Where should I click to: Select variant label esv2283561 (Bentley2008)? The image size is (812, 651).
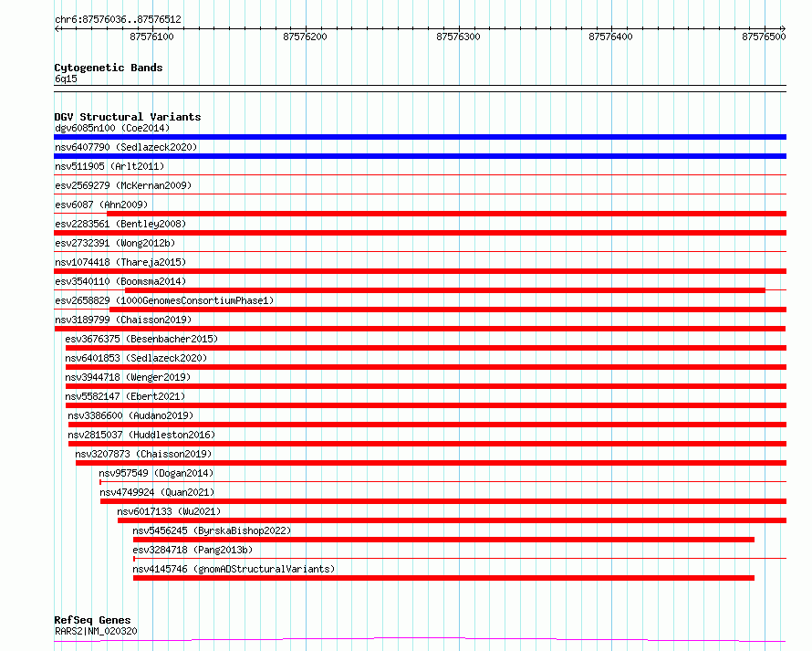(120, 224)
